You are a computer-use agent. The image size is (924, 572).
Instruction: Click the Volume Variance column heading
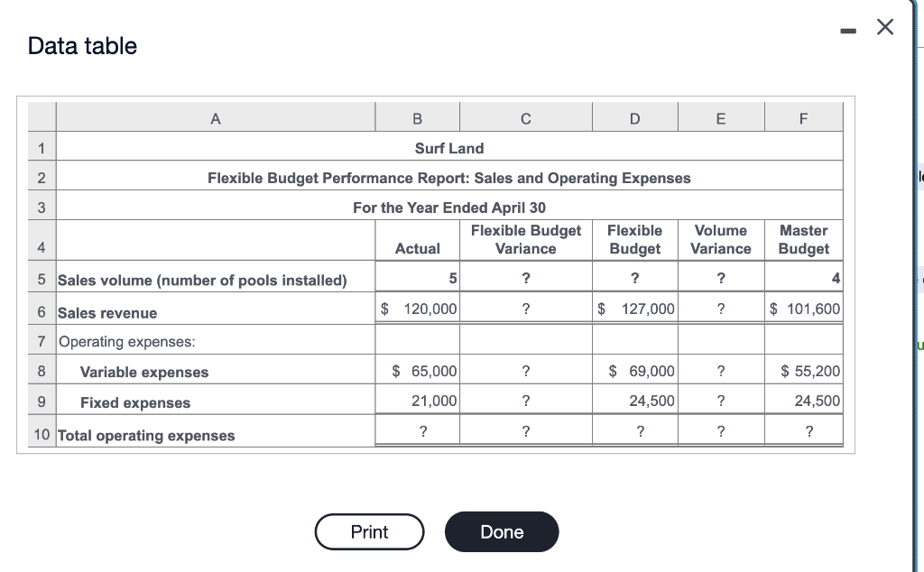tap(720, 239)
